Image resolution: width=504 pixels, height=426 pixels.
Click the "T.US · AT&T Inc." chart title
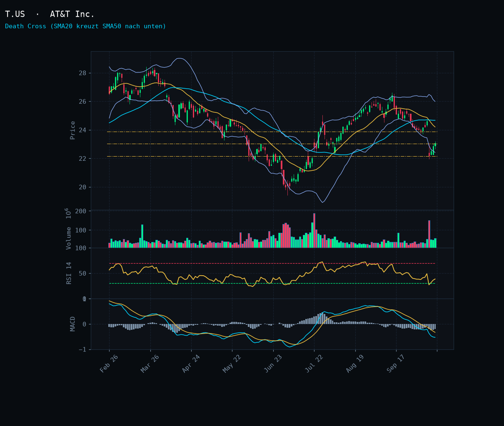pyautogui.click(x=50, y=14)
